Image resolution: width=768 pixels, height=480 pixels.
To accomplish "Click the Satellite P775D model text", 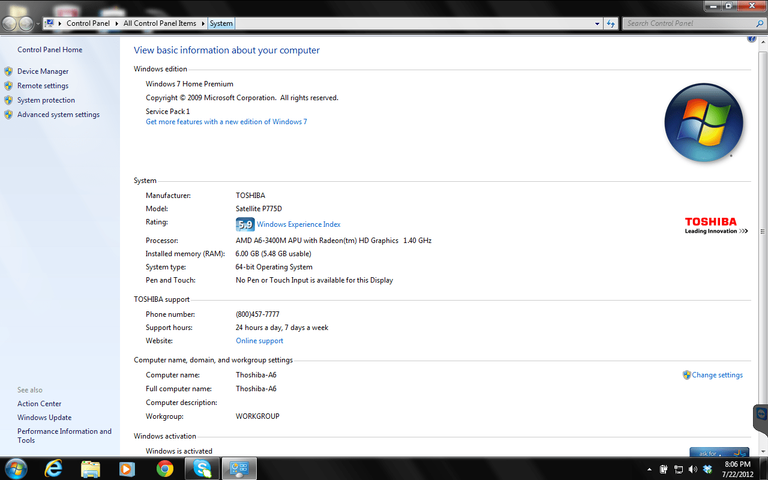I will 259,209.
